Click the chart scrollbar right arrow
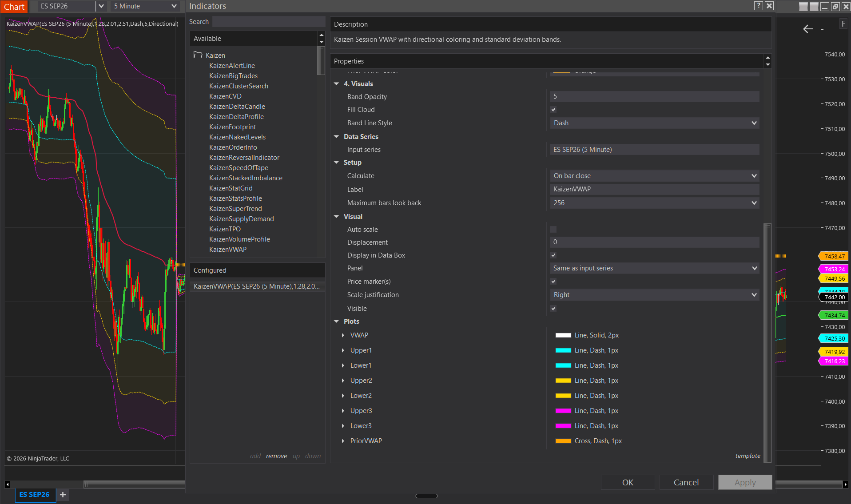 coord(845,484)
